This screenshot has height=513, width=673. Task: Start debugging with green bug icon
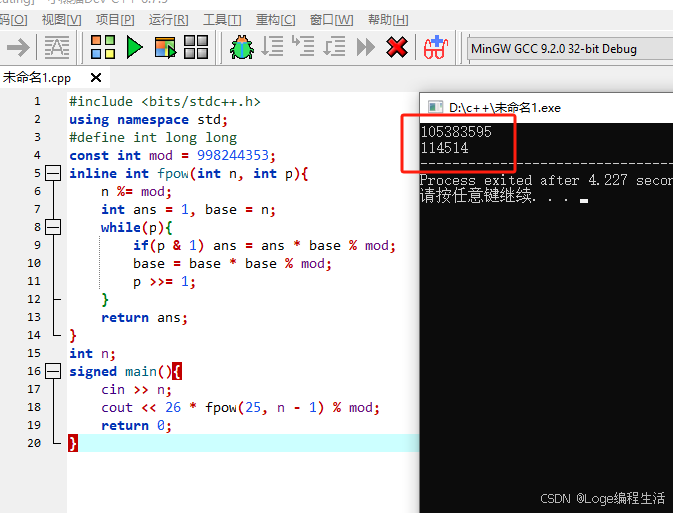pyautogui.click(x=242, y=47)
